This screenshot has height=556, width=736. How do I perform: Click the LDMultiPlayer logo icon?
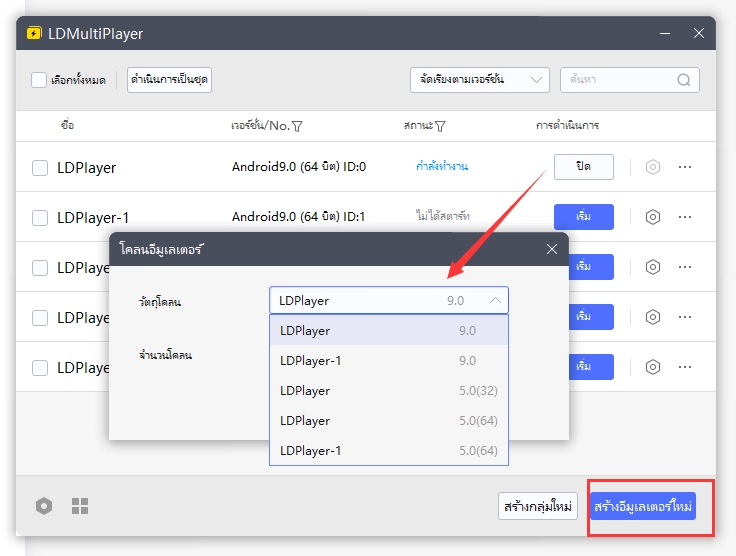[x=34, y=33]
